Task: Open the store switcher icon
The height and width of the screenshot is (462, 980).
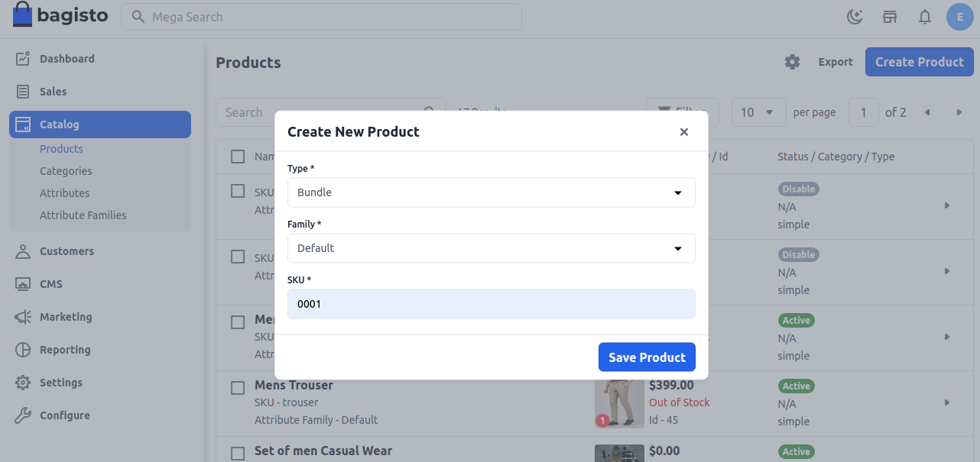Action: pyautogui.click(x=889, y=16)
